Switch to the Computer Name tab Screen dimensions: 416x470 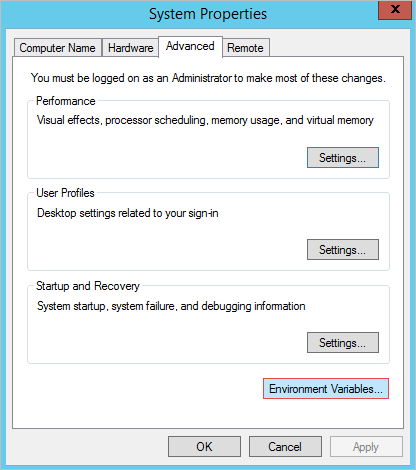[x=58, y=48]
